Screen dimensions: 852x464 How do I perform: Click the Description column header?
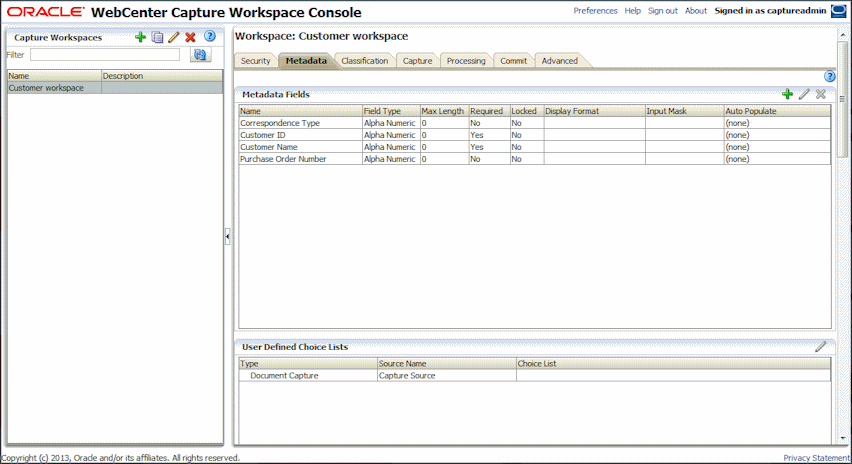(x=162, y=76)
